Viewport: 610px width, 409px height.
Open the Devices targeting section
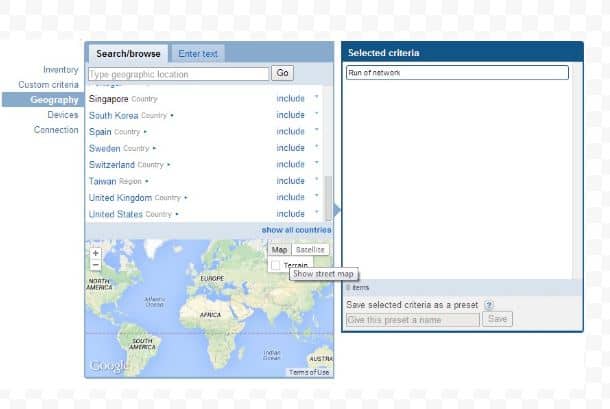point(63,115)
